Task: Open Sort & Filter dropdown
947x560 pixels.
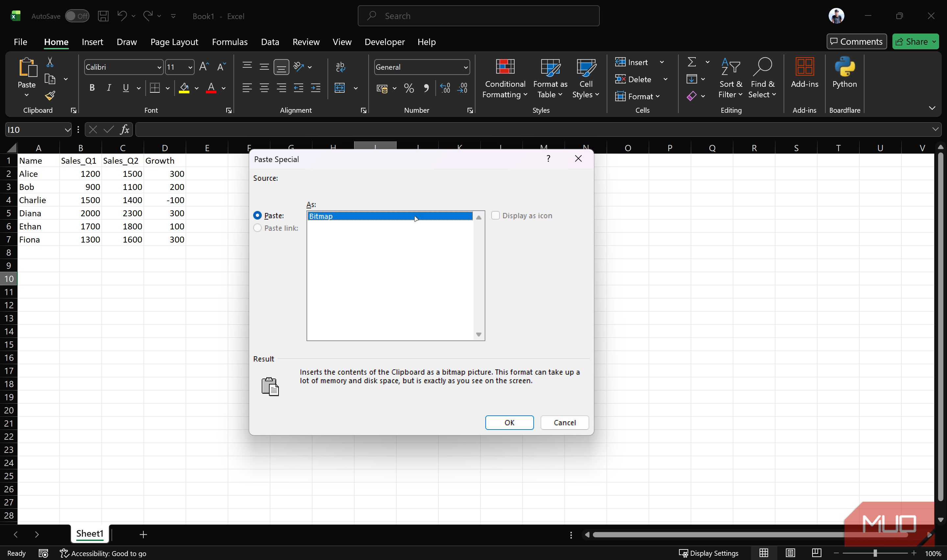Action: click(730, 78)
